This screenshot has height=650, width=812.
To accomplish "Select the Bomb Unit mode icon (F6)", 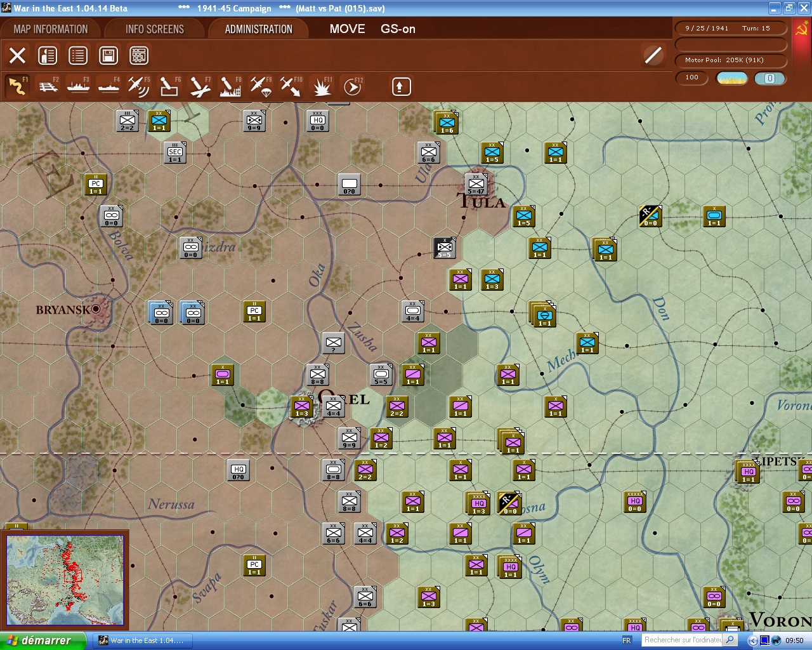I will tap(169, 86).
